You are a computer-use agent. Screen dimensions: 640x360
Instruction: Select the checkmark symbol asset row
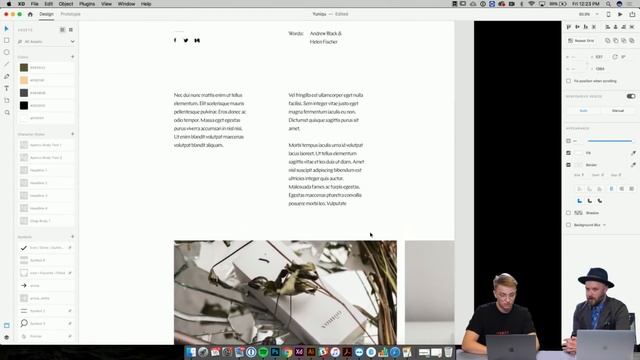[x=46, y=248]
